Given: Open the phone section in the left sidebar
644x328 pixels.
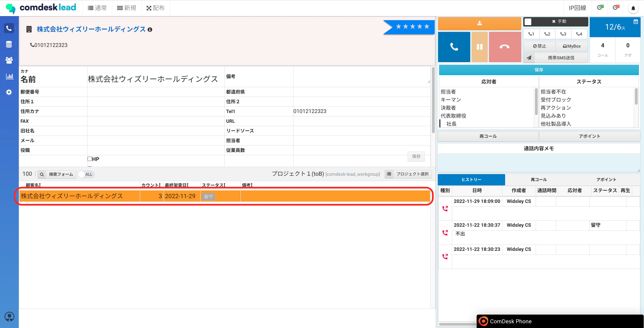Looking at the screenshot, I should tap(9, 28).
